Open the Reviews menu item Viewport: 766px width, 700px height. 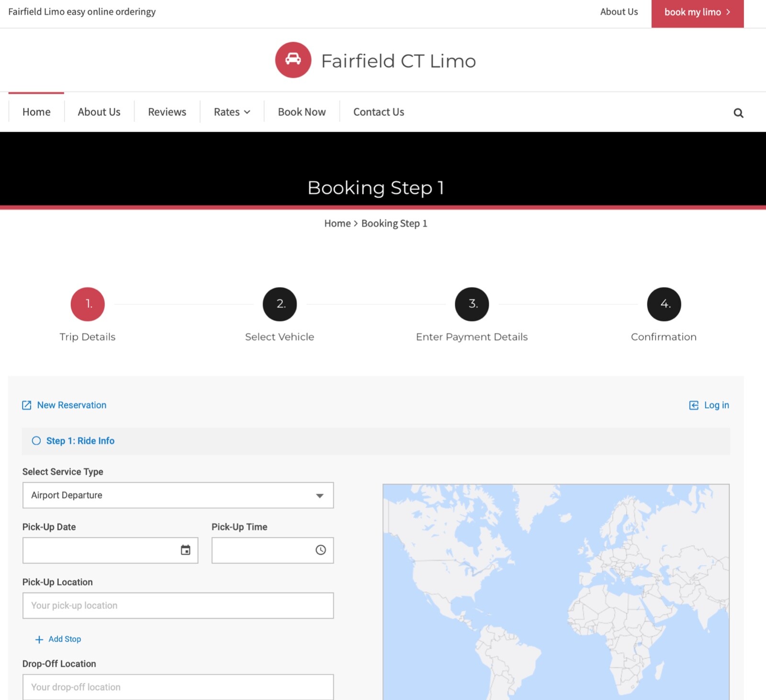click(167, 112)
